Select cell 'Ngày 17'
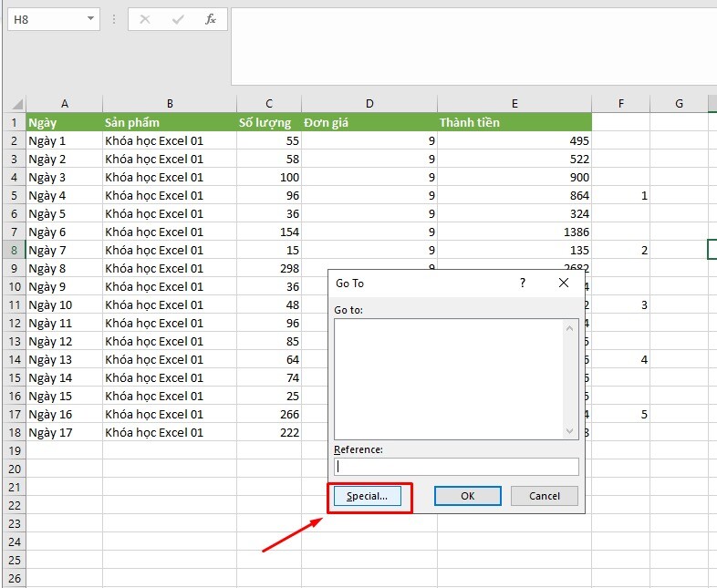The height and width of the screenshot is (588, 717). tap(65, 432)
